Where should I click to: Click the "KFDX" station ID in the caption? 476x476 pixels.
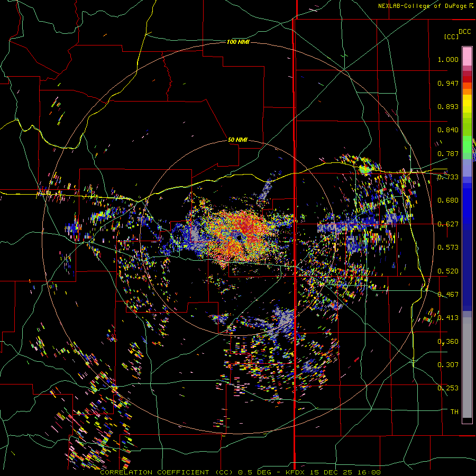click(296, 472)
